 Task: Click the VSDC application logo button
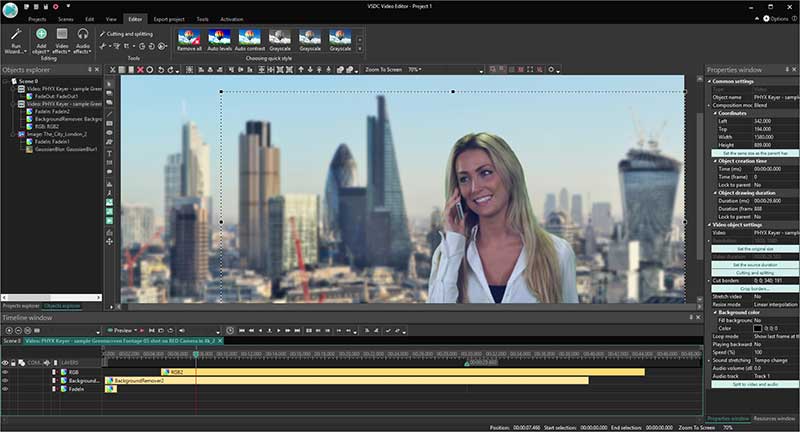pos(10,10)
